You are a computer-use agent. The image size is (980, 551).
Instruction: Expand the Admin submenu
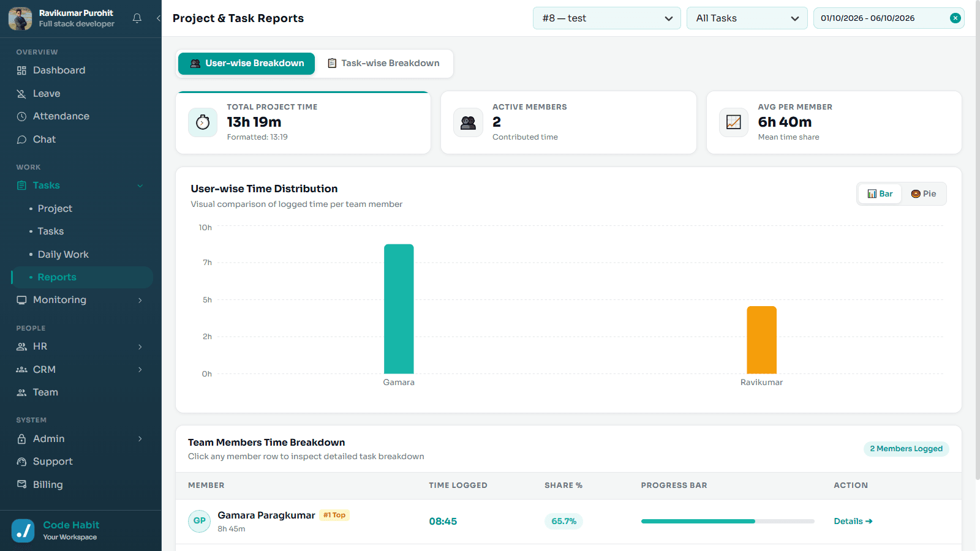point(140,439)
